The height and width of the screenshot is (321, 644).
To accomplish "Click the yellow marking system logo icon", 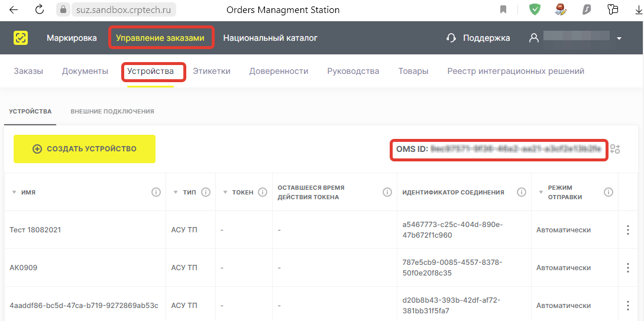I will click(x=21, y=38).
